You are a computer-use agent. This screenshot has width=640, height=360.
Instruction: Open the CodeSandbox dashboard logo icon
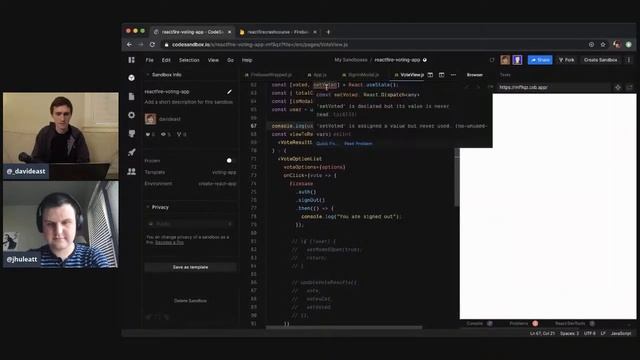pyautogui.click(x=131, y=60)
